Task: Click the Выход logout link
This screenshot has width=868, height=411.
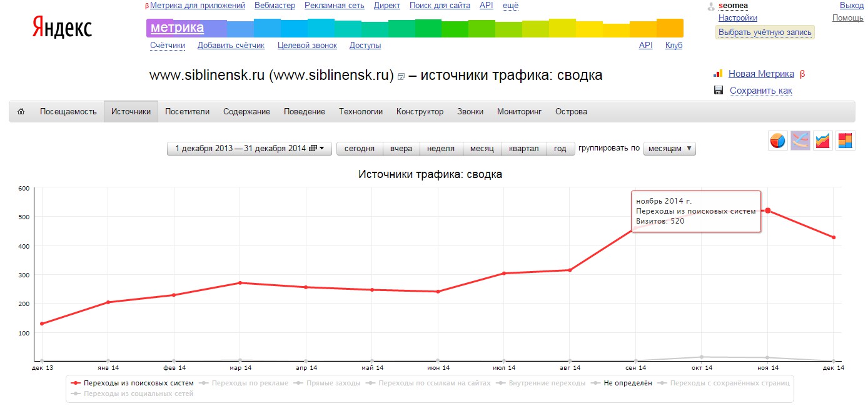Action: tap(852, 6)
